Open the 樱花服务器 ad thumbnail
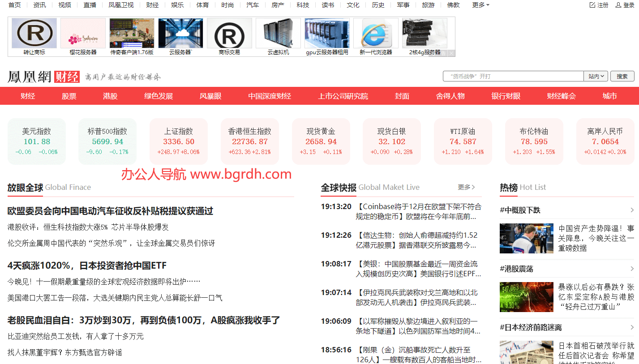This screenshot has height=364, width=639. (83, 33)
